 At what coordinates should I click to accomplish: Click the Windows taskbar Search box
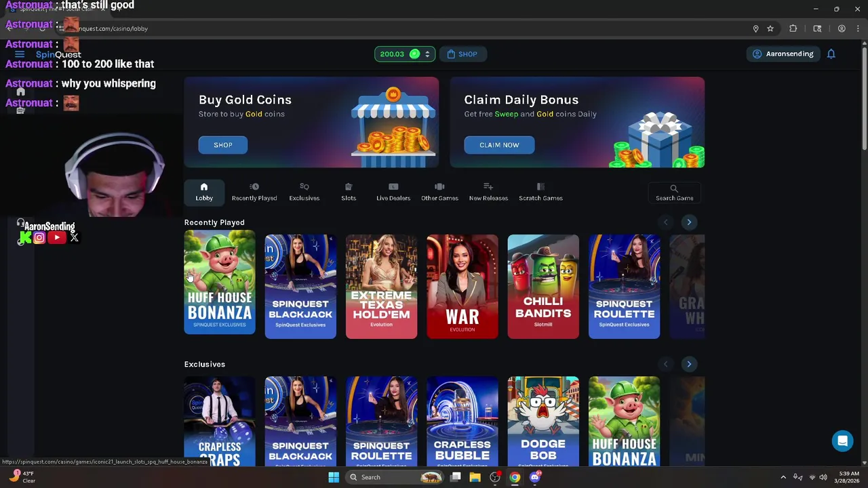pyautogui.click(x=396, y=477)
